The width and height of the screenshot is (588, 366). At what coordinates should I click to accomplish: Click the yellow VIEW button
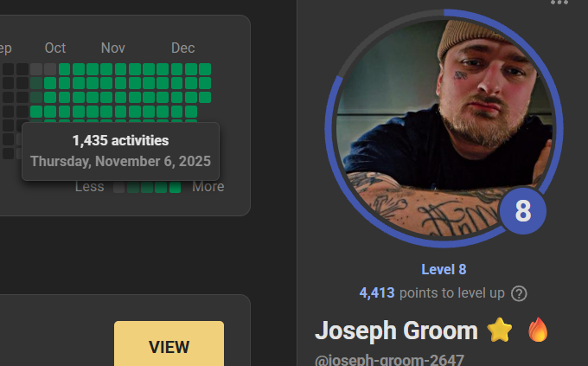169,344
